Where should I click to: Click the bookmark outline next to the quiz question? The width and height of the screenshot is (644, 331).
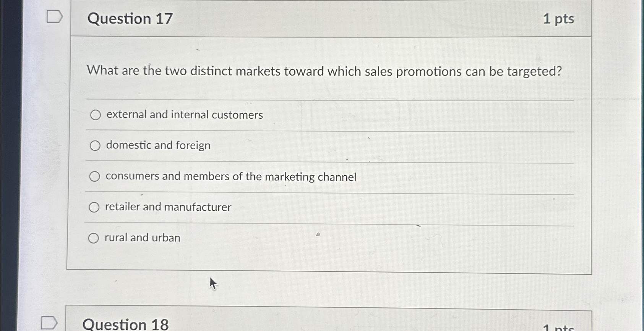coord(54,16)
